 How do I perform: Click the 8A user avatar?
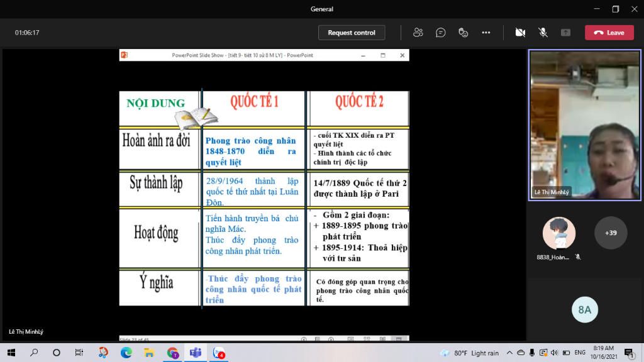[x=584, y=309]
